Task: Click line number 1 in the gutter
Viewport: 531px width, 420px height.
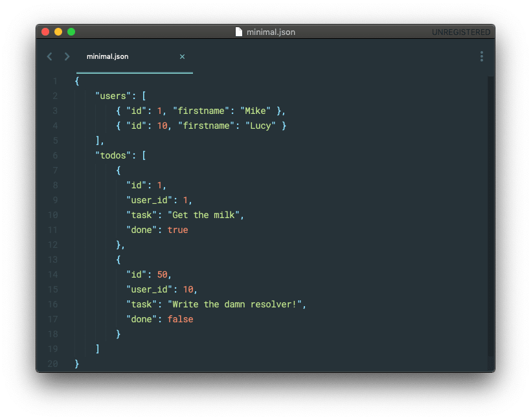Action: click(x=54, y=81)
